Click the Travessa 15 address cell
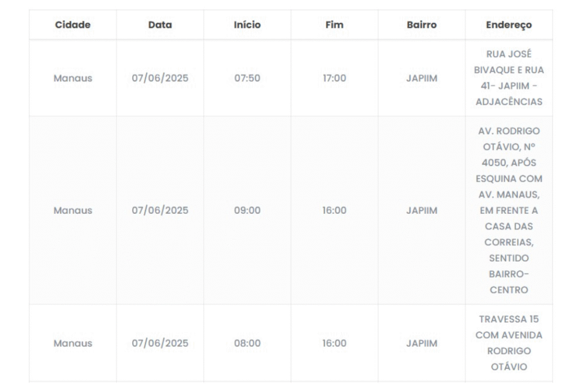The image size is (578, 392). coord(509,343)
